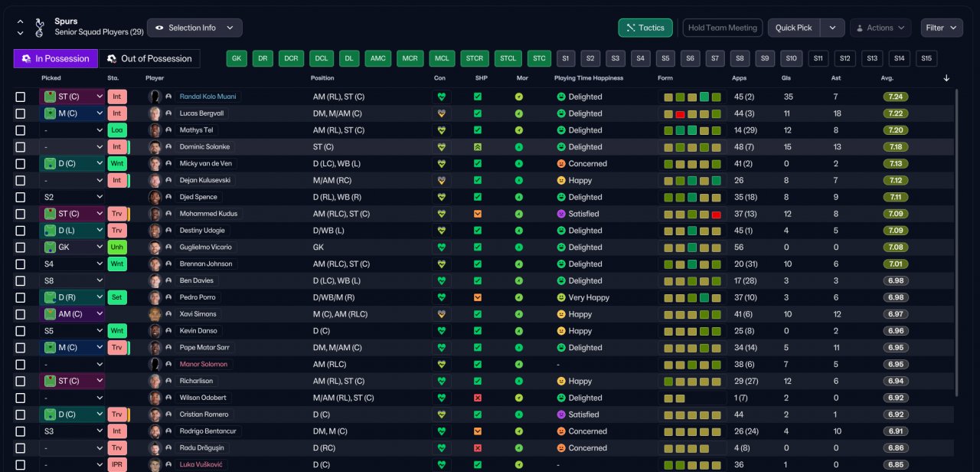
Task: Click the Quick Pick button
Action: tap(794, 28)
